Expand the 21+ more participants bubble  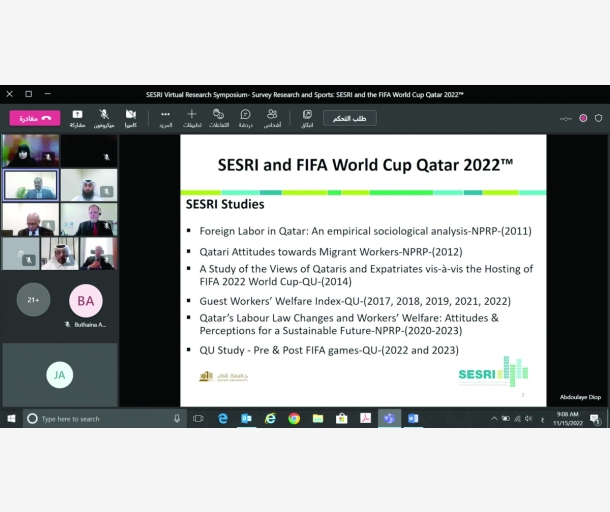point(33,299)
